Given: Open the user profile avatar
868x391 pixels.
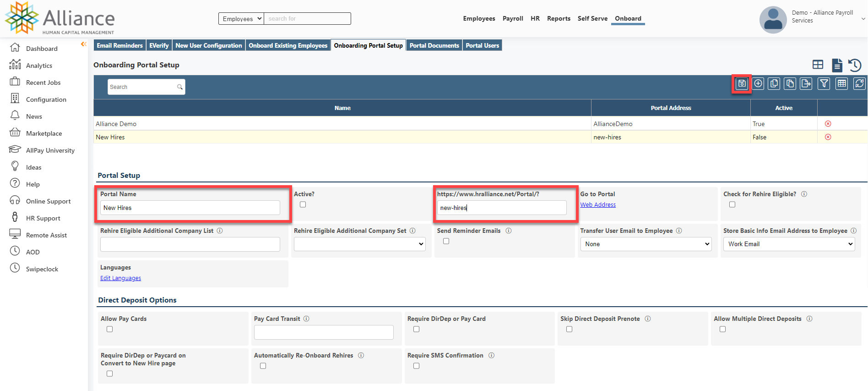Looking at the screenshot, I should coord(773,20).
